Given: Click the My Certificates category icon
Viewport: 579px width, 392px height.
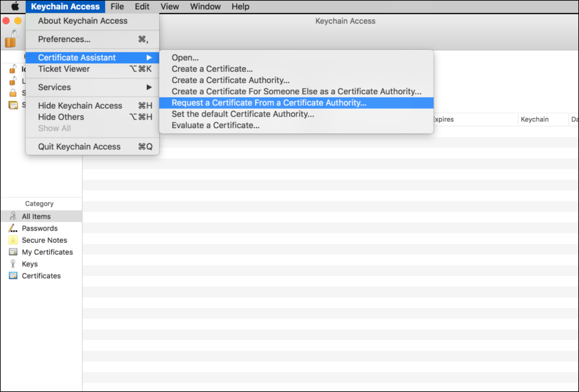Looking at the screenshot, I should (13, 252).
